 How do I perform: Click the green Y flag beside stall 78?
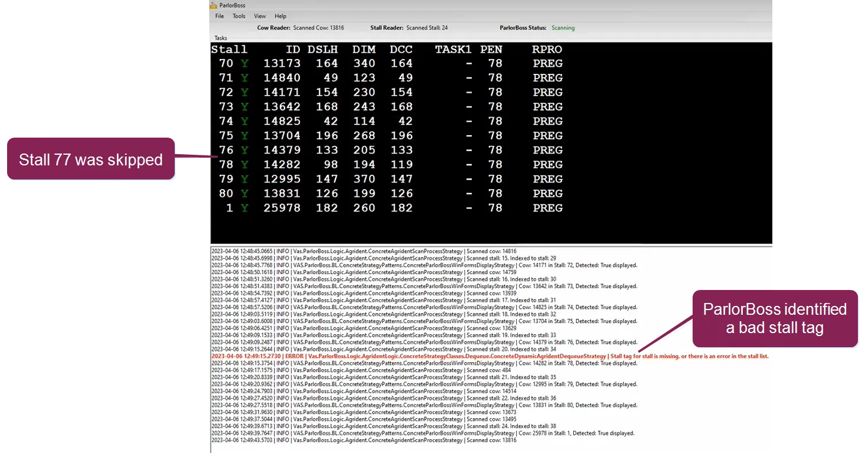(244, 165)
